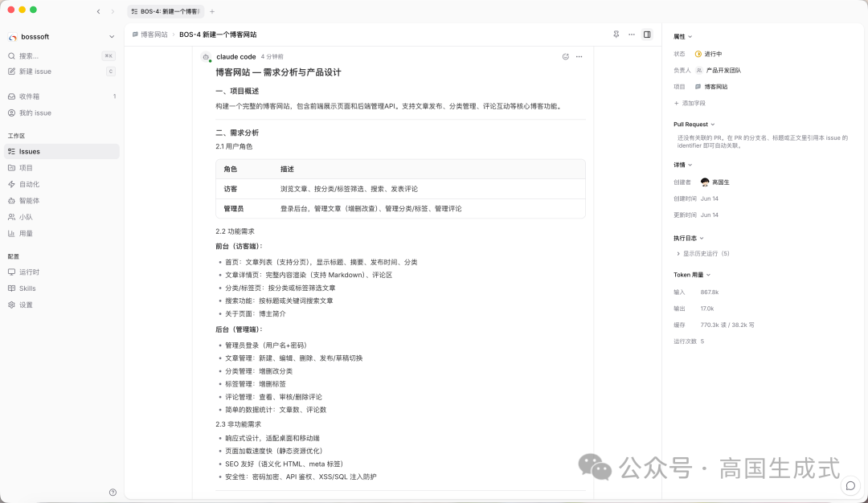
Task: Go to 博客网站 breadcrumb link
Action: click(x=150, y=35)
